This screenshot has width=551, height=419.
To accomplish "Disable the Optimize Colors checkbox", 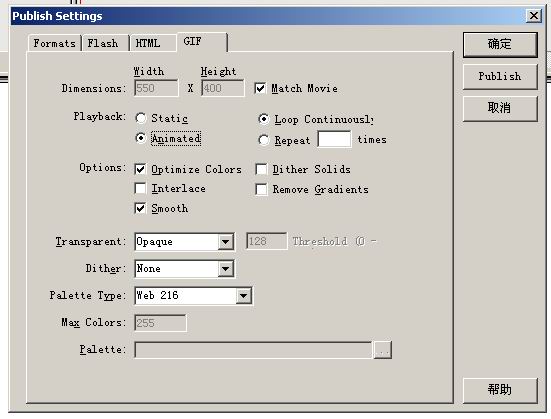I will [x=140, y=169].
